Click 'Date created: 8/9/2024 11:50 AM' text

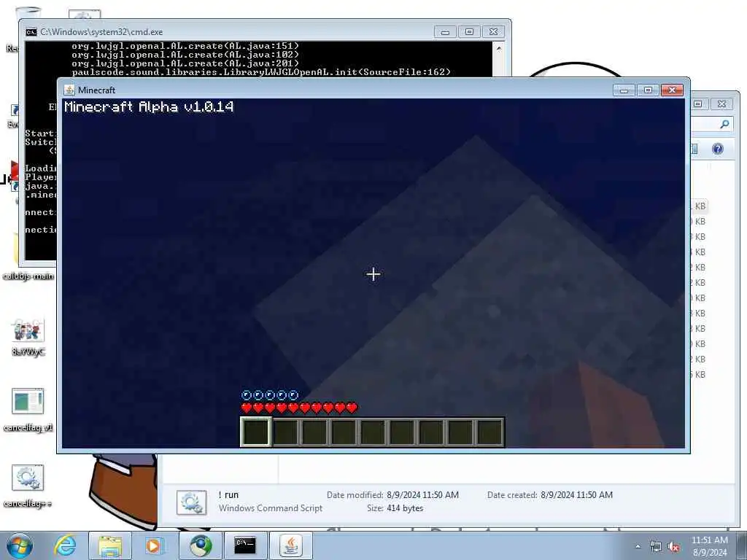(x=550, y=495)
